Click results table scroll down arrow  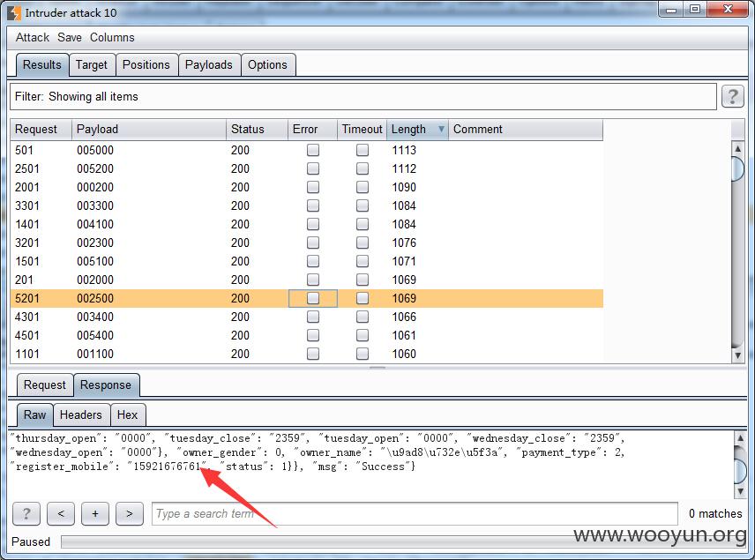point(737,355)
